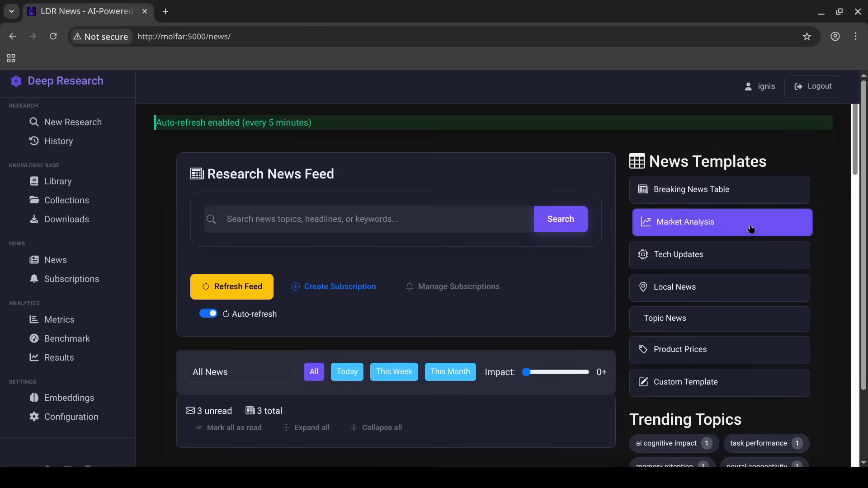Image resolution: width=868 pixels, height=488 pixels.
Task: Click the '3 unread' count text
Action: coord(209,411)
